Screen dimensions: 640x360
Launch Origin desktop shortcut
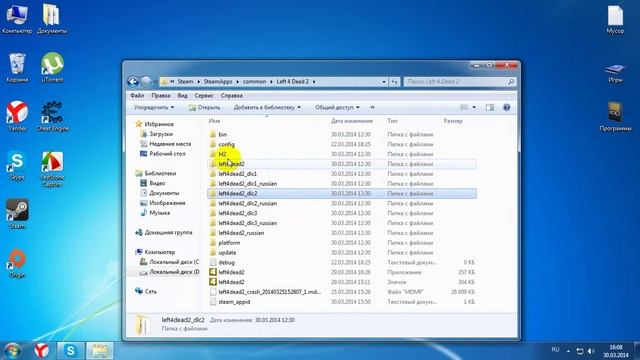(17, 264)
